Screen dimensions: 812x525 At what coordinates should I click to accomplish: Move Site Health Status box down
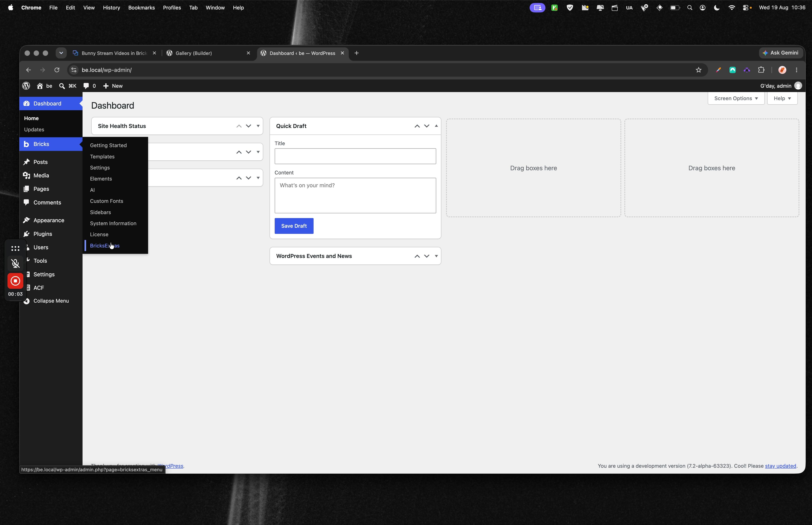pyautogui.click(x=248, y=126)
